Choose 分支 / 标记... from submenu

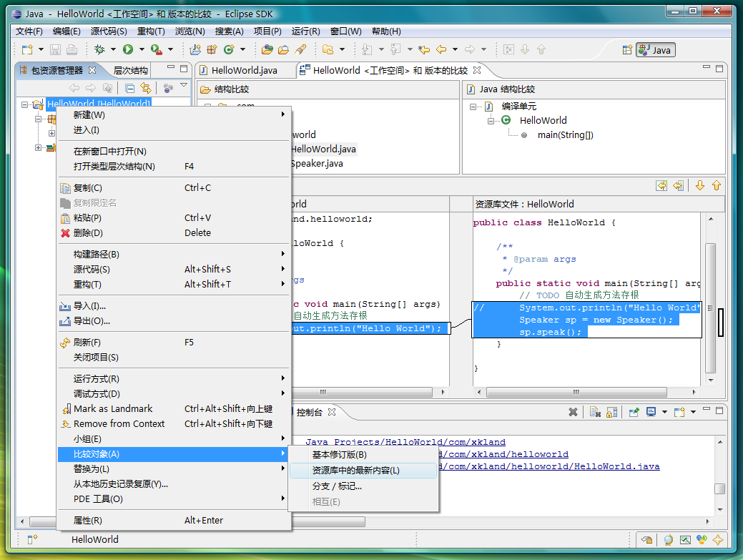(363, 486)
